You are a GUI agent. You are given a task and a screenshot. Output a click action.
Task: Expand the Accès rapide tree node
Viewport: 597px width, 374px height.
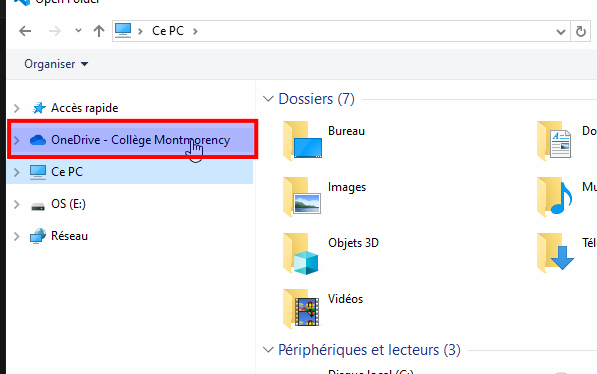point(17,108)
